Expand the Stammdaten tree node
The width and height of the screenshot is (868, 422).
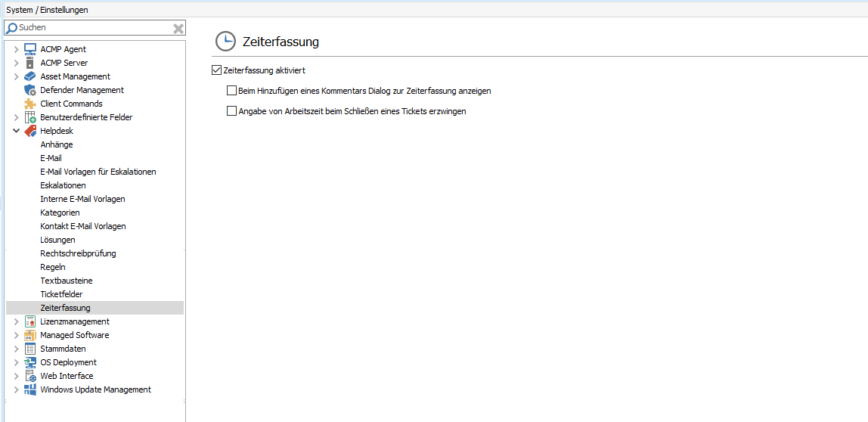(x=17, y=349)
